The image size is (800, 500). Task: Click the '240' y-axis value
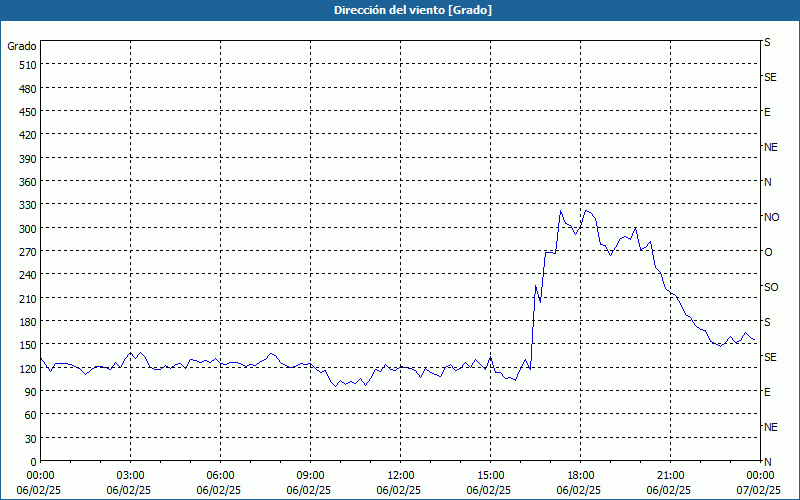click(x=28, y=276)
